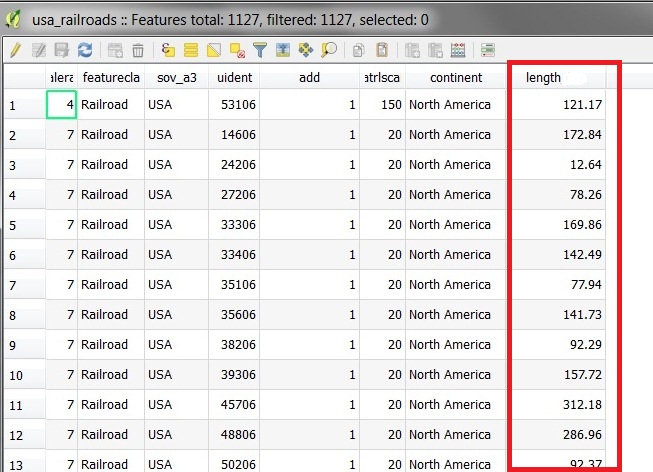653x472 pixels.
Task: Click uident cell 53106
Action: pos(234,105)
